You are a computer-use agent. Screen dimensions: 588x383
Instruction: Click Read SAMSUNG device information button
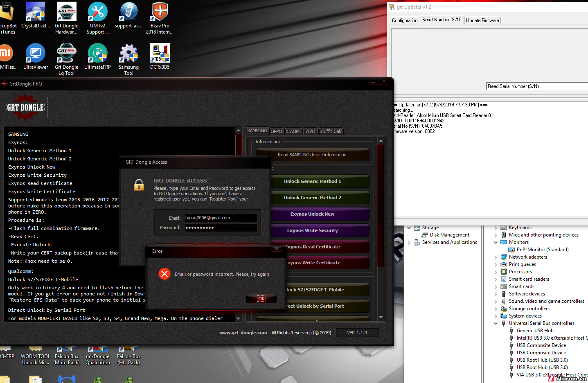(x=312, y=155)
